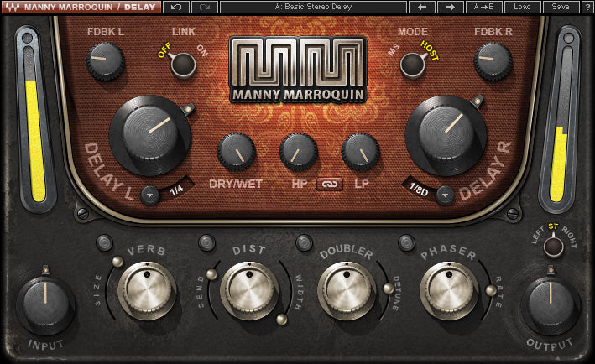Click the DRY/WET mix knob
Image resolution: width=595 pixels, height=364 pixels.
pyautogui.click(x=236, y=152)
